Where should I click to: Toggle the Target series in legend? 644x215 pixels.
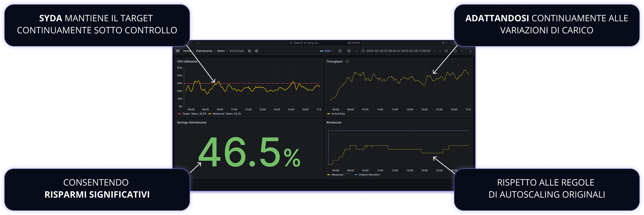coord(186,114)
